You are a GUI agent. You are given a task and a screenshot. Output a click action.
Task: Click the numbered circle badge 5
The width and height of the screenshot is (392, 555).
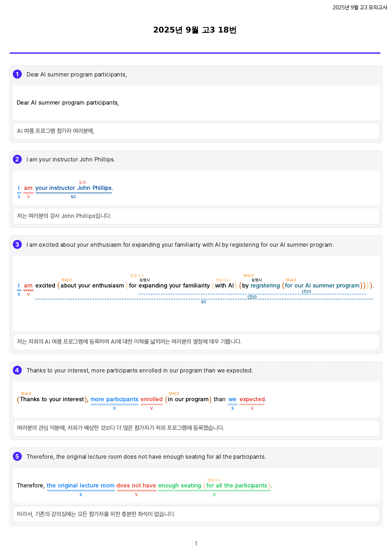click(x=17, y=456)
